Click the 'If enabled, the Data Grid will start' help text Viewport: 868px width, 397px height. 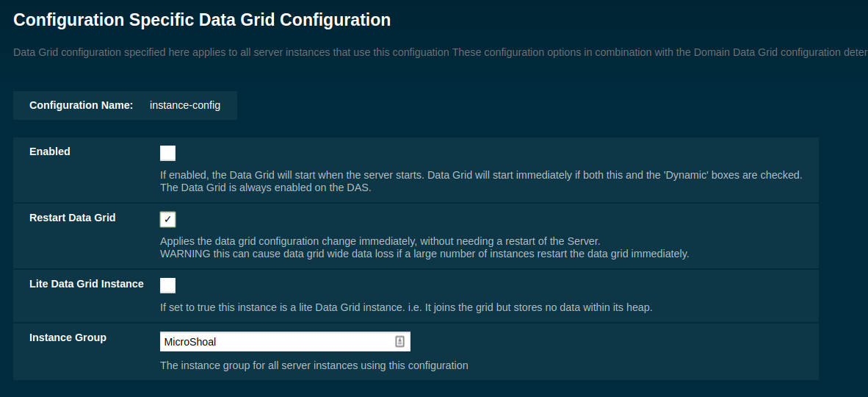292,176
